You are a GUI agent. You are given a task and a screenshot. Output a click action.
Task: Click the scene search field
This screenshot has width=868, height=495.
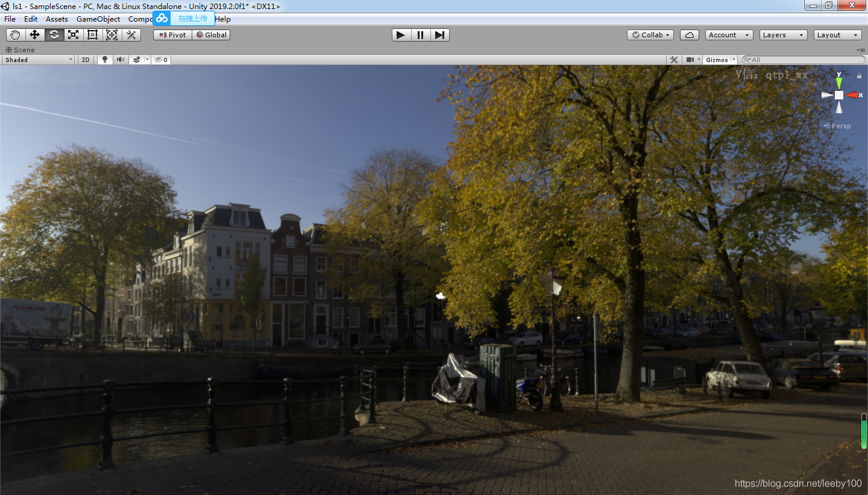click(804, 60)
